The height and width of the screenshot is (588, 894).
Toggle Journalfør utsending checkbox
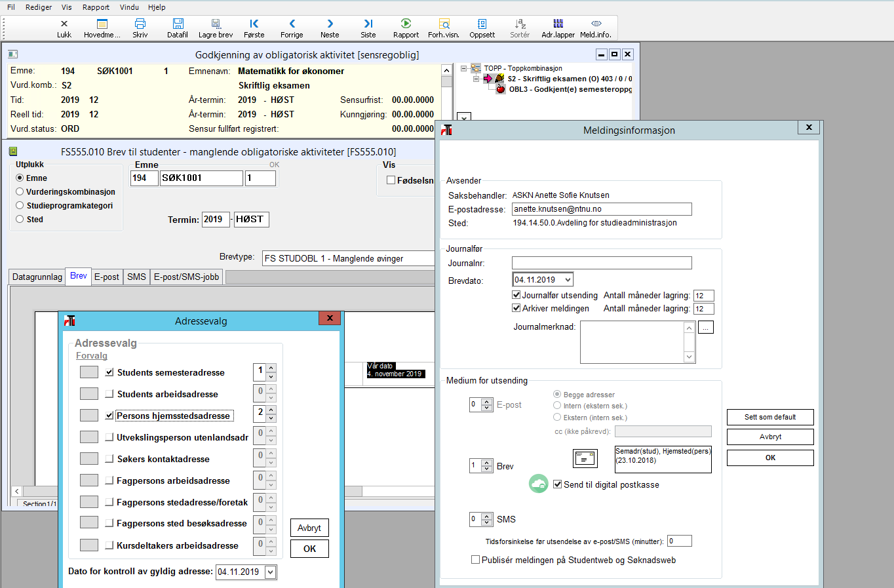tap(516, 295)
